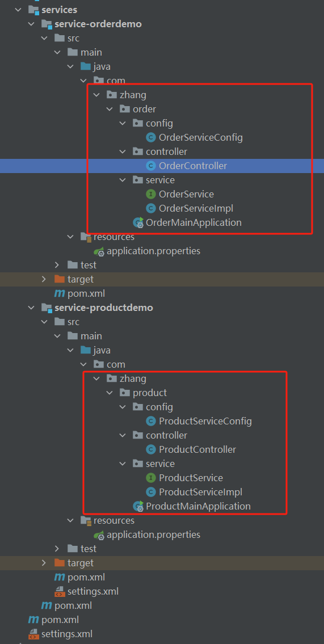Image resolution: width=324 pixels, height=644 pixels.
Task: Collapse config package containing ProductServiceConfig
Action: [123, 407]
